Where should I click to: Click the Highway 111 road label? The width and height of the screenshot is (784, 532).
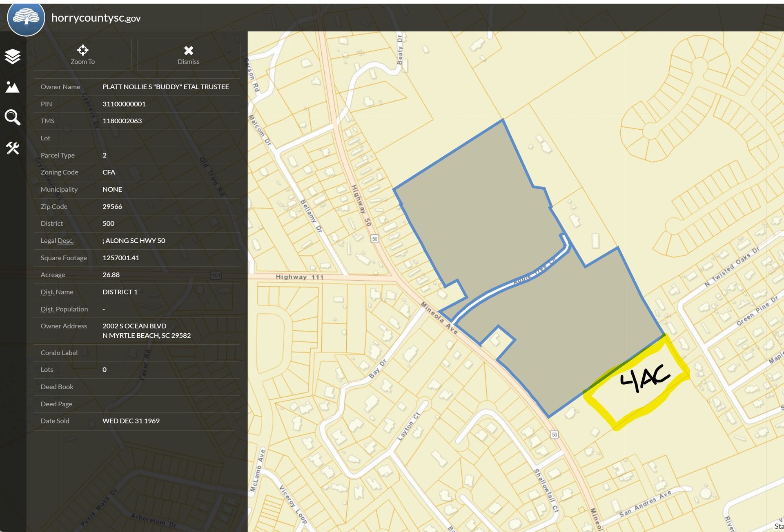click(x=299, y=277)
